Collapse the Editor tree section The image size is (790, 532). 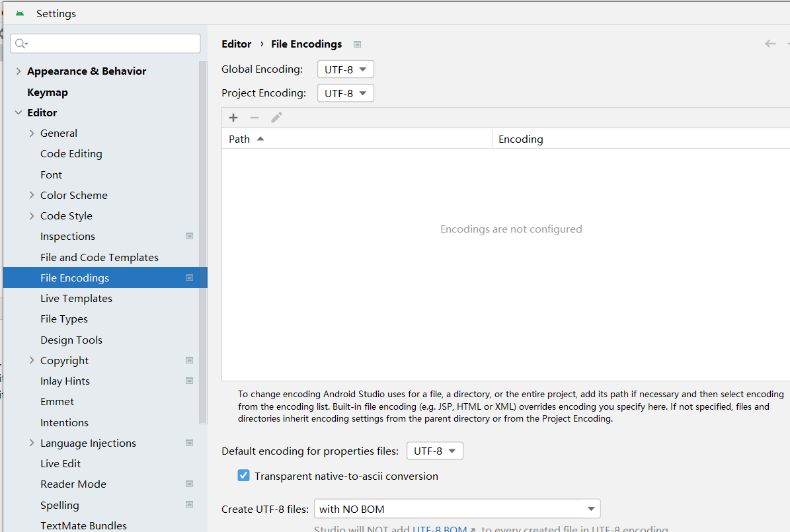pos(19,112)
